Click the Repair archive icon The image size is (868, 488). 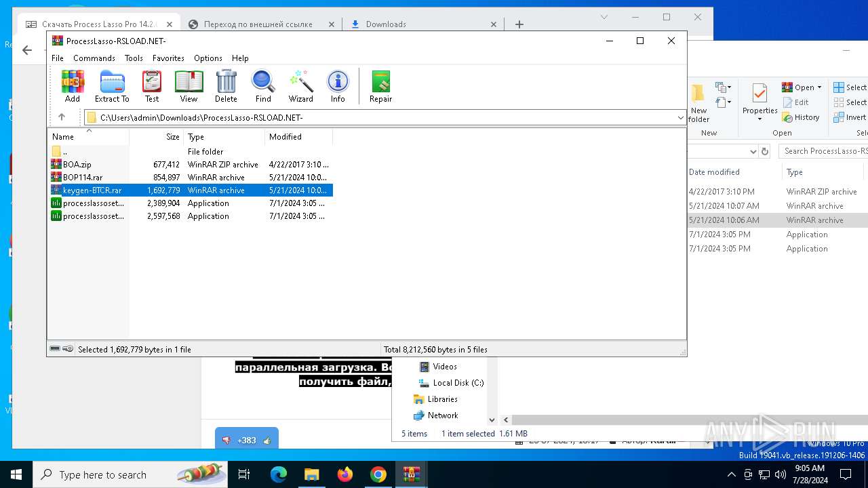pyautogui.click(x=380, y=86)
